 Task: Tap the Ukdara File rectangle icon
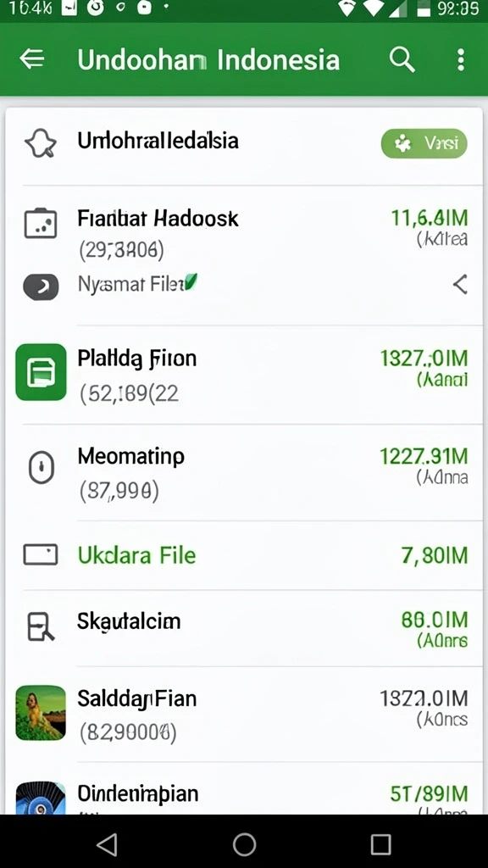[x=41, y=554]
